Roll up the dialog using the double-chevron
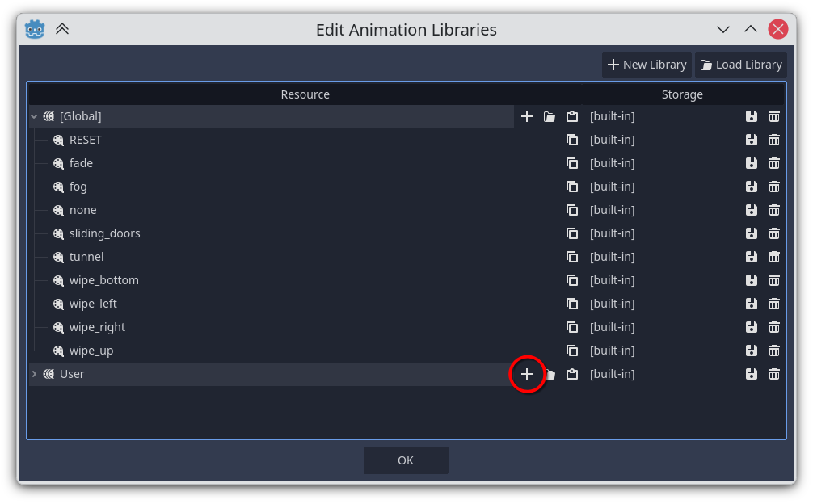Viewport: 813px width, 504px height. coord(62,29)
